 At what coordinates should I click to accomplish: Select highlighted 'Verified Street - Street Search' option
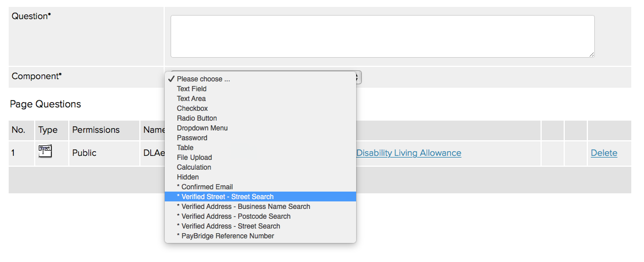coord(225,197)
